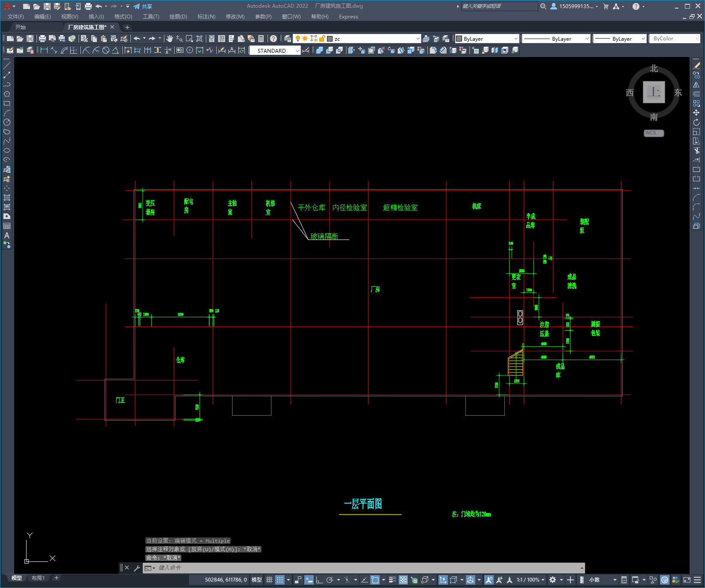This screenshot has height=588, width=705.
Task: Expand the undo history dropdown arrow
Action: [144, 39]
